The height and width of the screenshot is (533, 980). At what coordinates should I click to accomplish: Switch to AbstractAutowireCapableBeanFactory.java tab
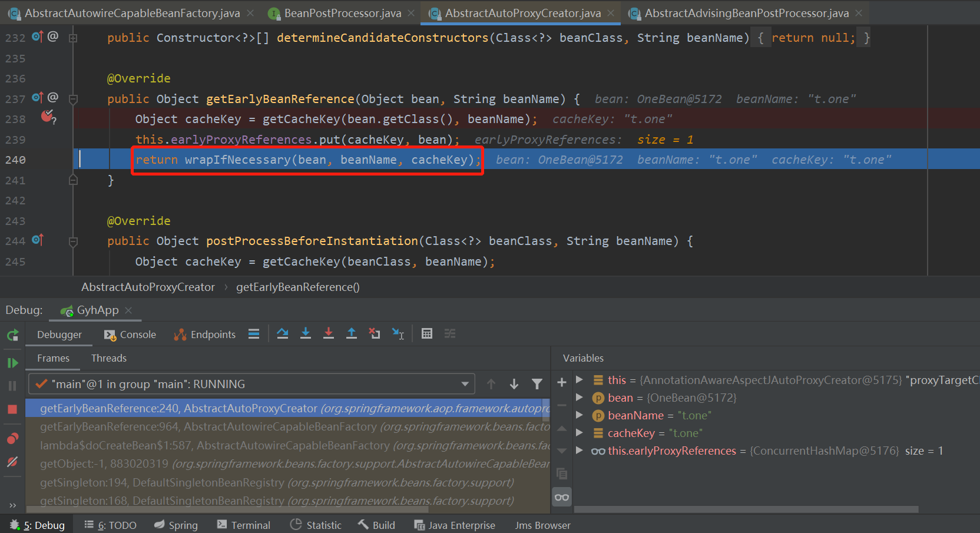[132, 13]
